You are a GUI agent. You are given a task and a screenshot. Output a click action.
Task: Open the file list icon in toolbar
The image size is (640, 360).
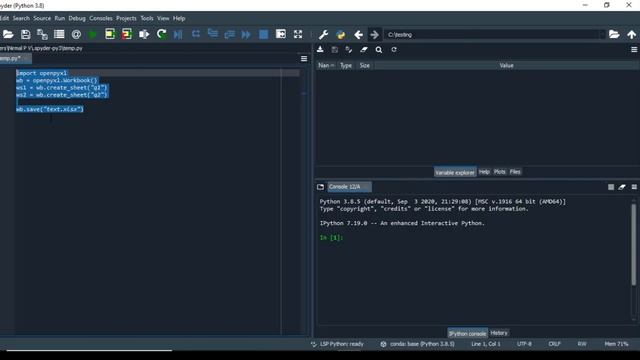(59, 34)
